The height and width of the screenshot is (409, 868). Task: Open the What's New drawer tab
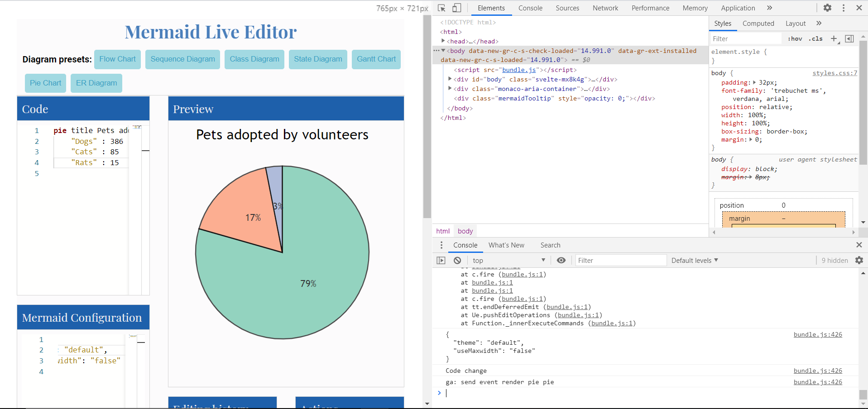[x=506, y=245]
